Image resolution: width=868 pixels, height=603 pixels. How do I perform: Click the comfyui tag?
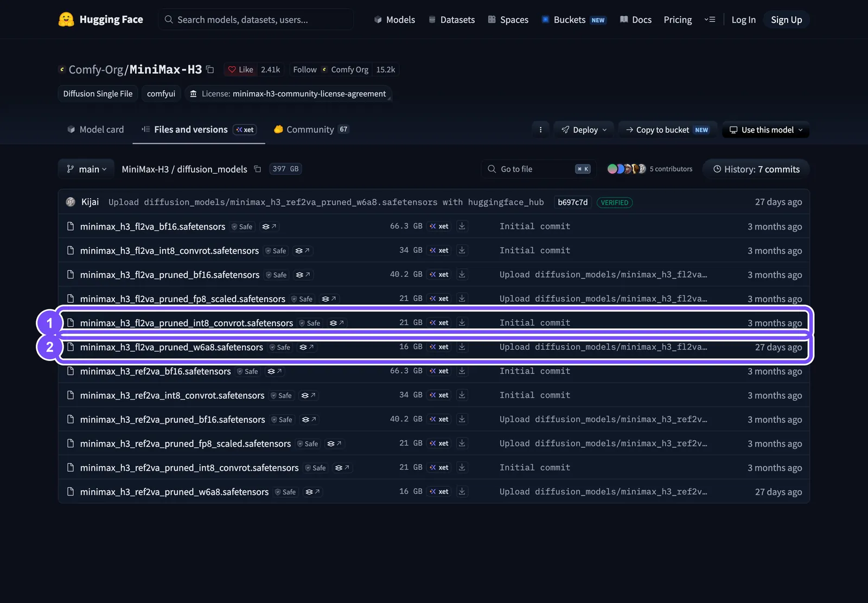tap(161, 93)
